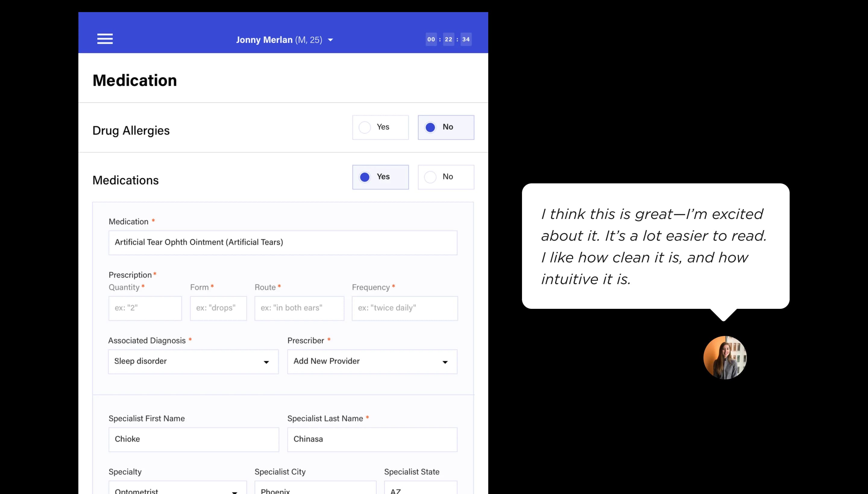Click the Drug Allergies section label
This screenshot has width=868, height=494.
[131, 130]
